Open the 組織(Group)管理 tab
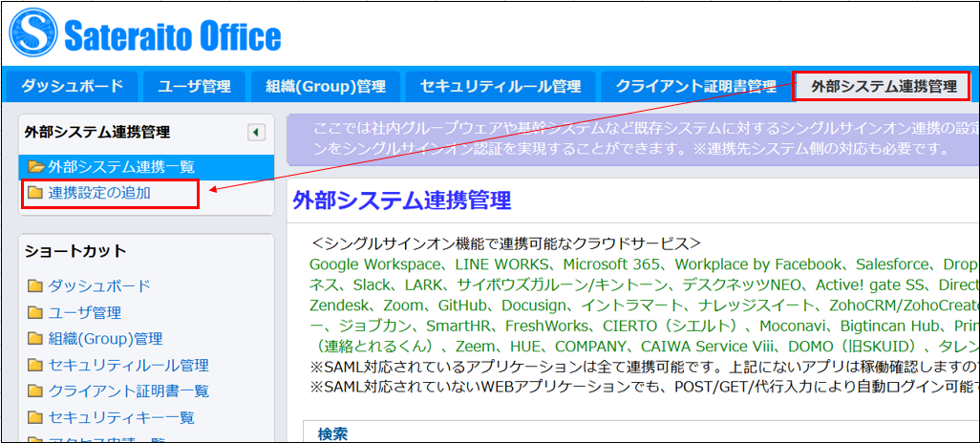 coord(325,86)
